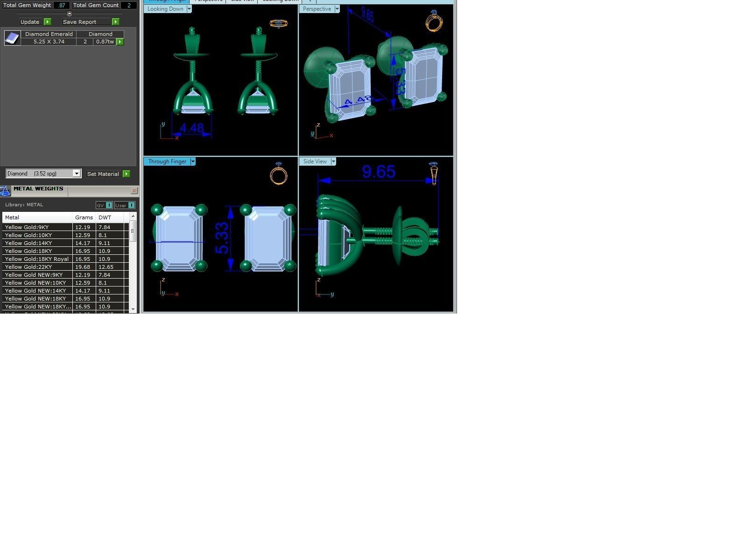
Task: Click the Update button label
Action: pyautogui.click(x=30, y=22)
